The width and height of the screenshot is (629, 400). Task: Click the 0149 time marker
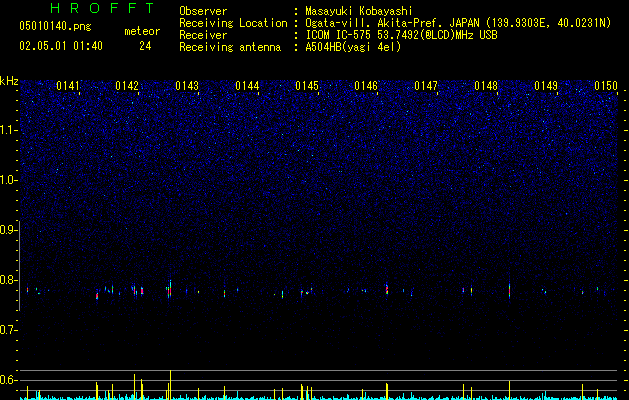click(x=546, y=86)
